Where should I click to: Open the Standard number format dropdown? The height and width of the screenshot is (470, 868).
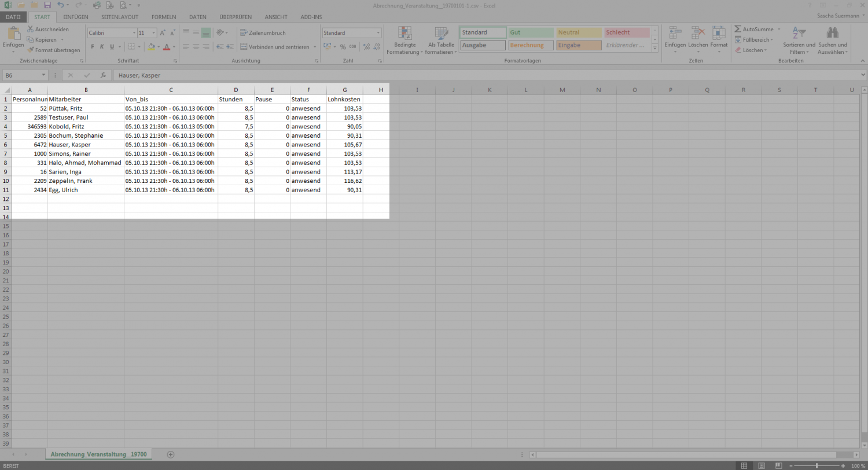click(378, 33)
